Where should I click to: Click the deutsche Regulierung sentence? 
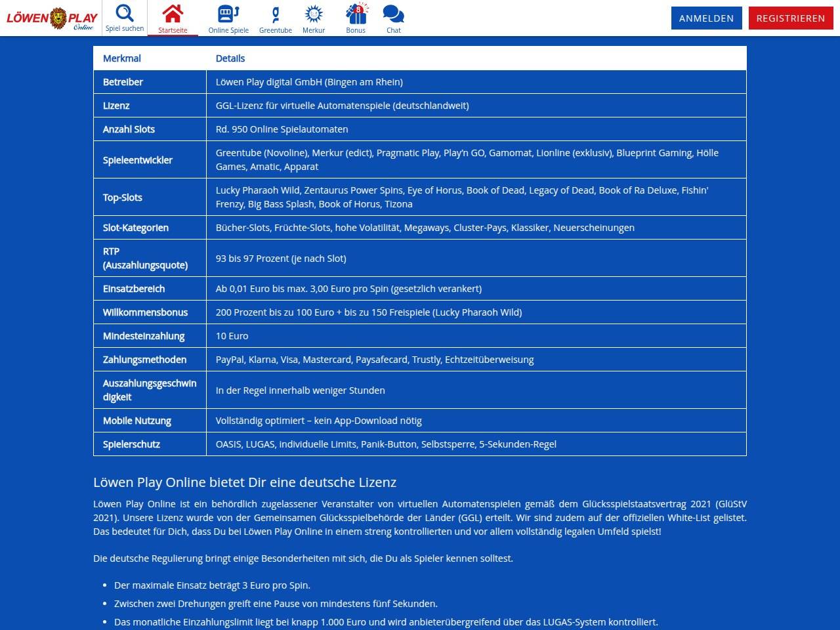303,558
